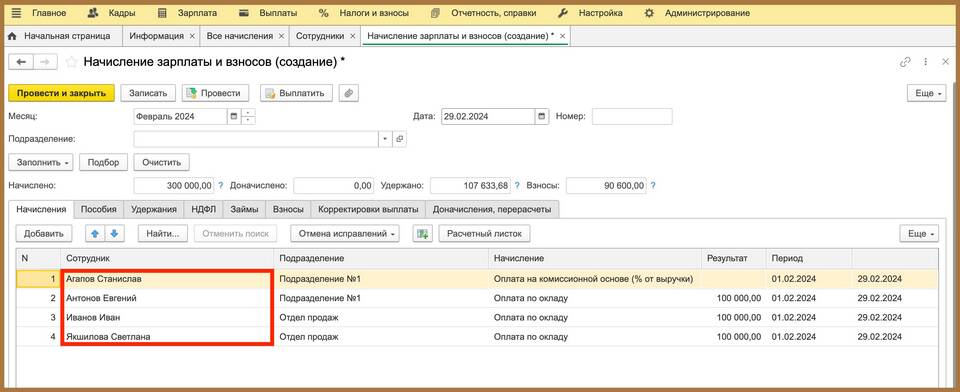Show help for Удержано amount

(517, 186)
